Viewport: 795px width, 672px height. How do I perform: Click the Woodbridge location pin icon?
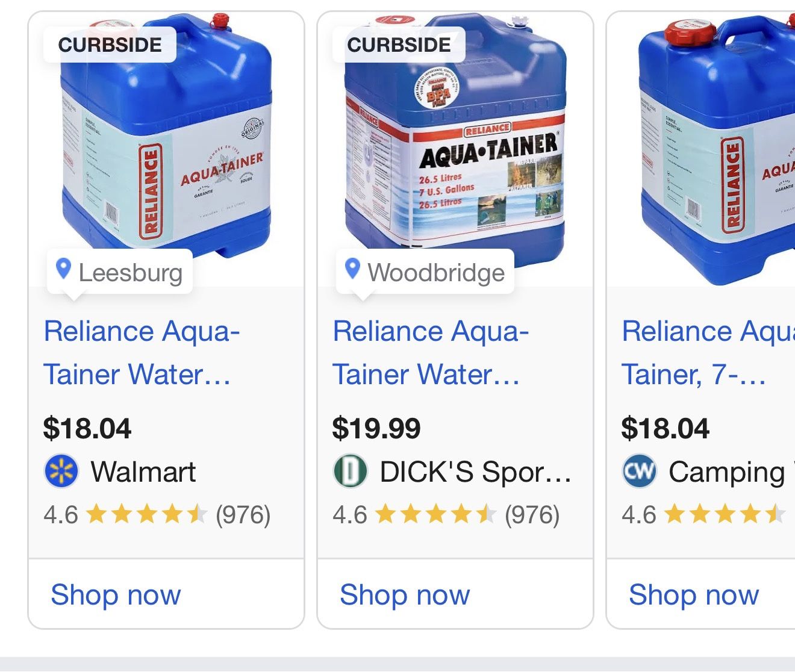355,270
